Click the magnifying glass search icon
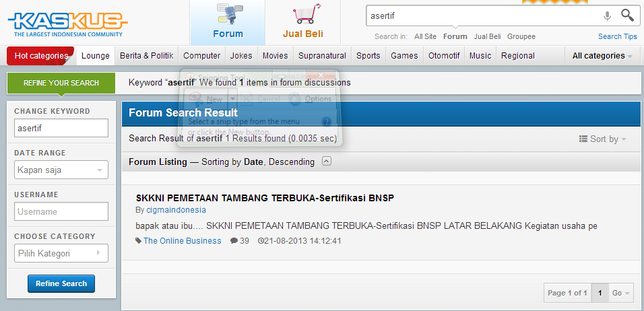 coord(627,15)
